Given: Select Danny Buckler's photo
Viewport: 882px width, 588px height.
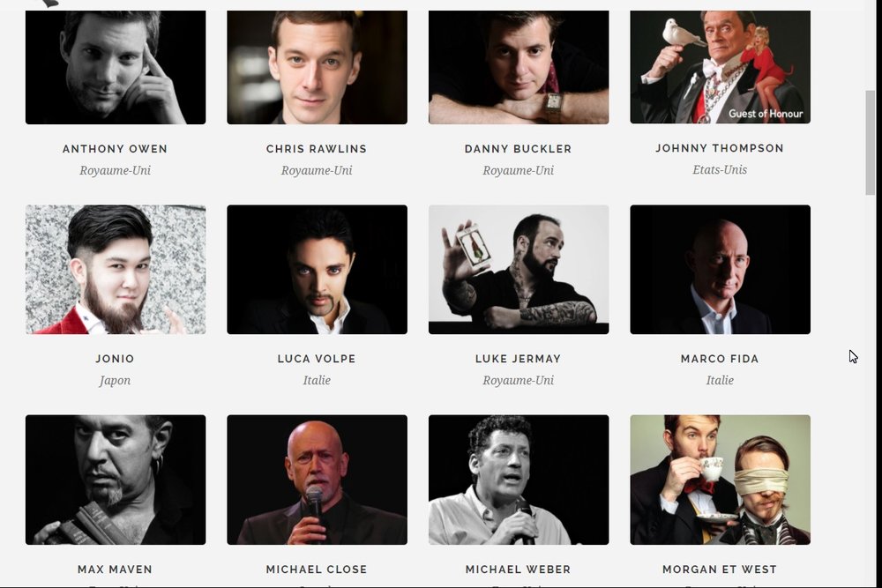Looking at the screenshot, I should (x=519, y=67).
